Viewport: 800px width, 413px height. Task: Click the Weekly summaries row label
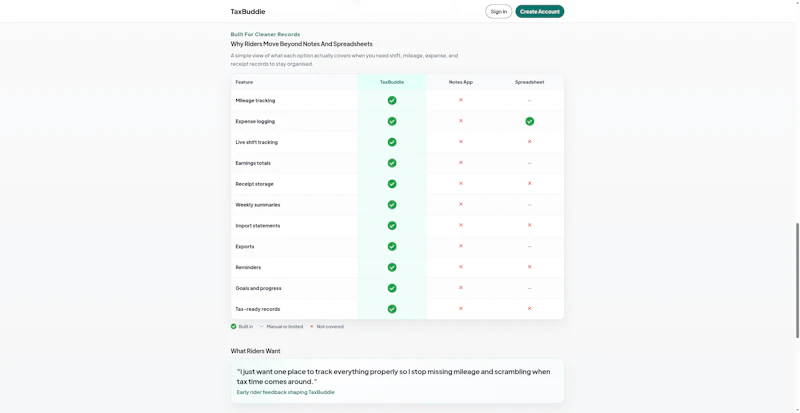click(258, 205)
